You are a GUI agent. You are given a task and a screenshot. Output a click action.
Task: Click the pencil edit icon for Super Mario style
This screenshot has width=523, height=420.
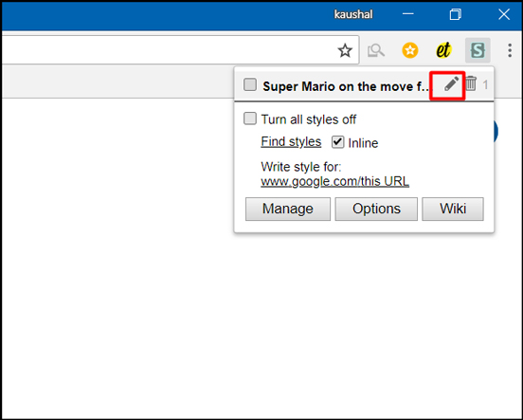click(x=451, y=83)
